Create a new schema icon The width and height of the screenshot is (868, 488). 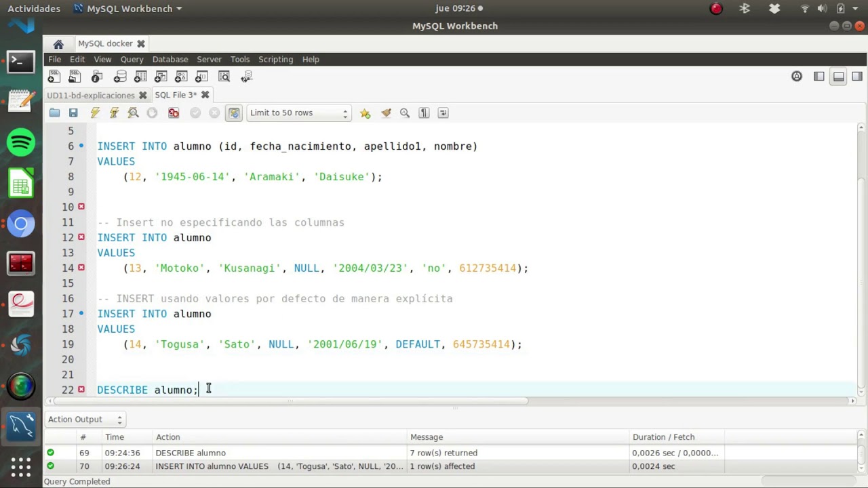coord(120,77)
